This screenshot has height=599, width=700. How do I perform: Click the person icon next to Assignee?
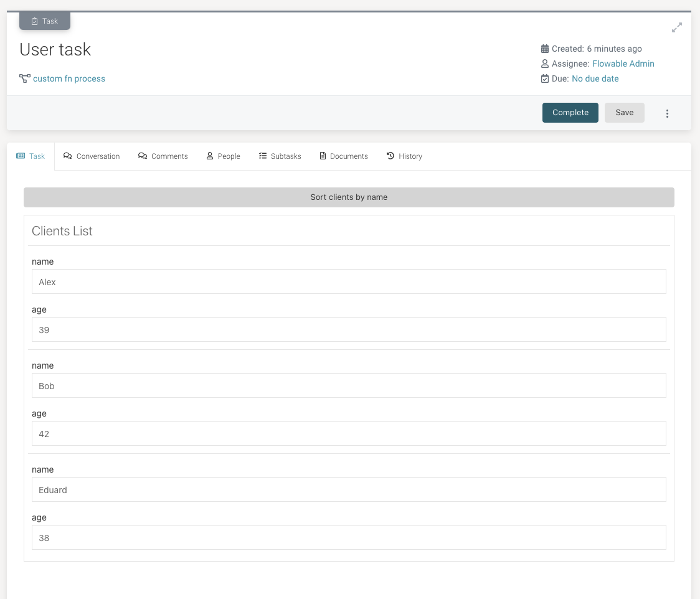coord(545,64)
